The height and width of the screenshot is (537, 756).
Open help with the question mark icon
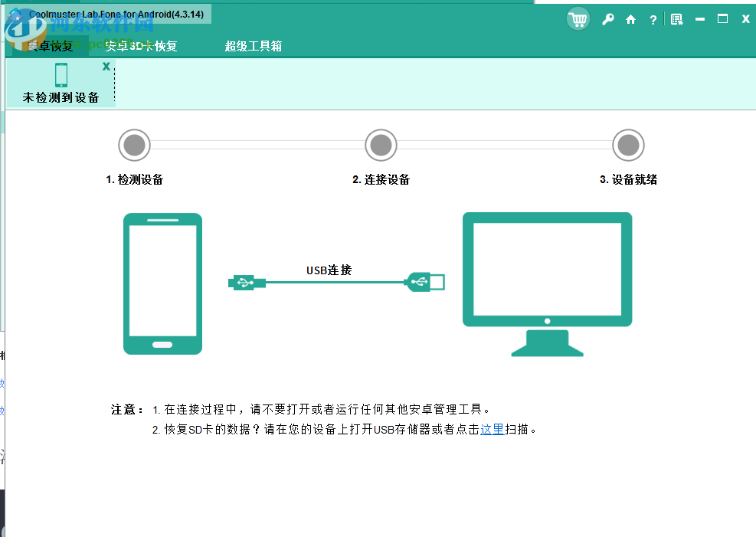(x=653, y=19)
